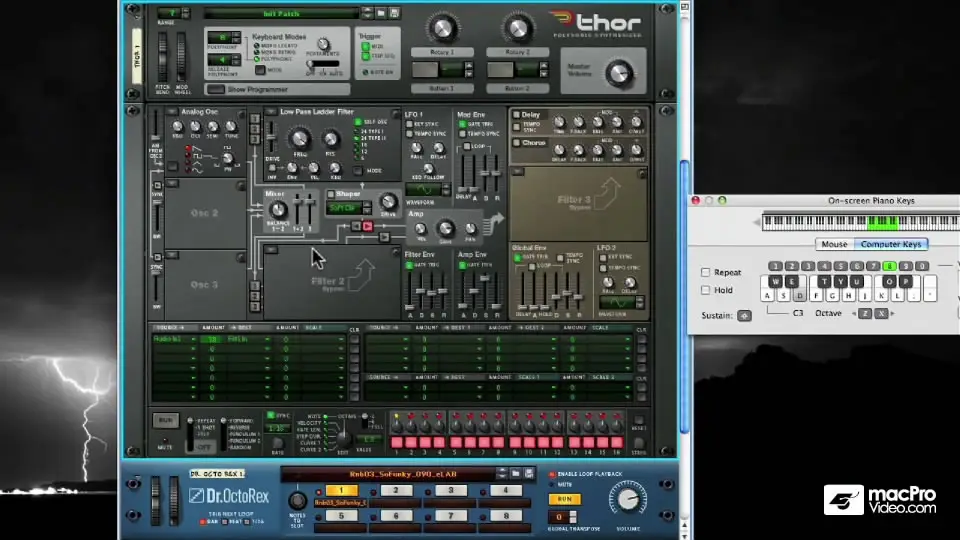The image size is (960, 540).
Task: Click the Mixer Balance knob
Action: 278,211
